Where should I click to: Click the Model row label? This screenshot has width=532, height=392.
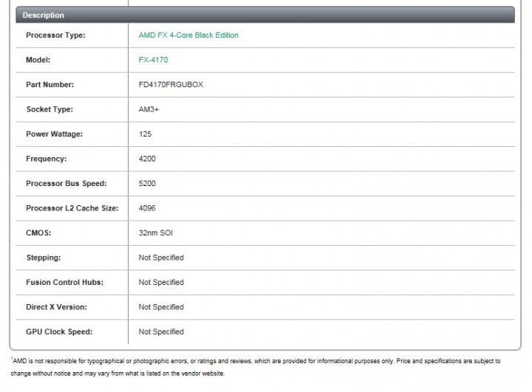click(38, 60)
